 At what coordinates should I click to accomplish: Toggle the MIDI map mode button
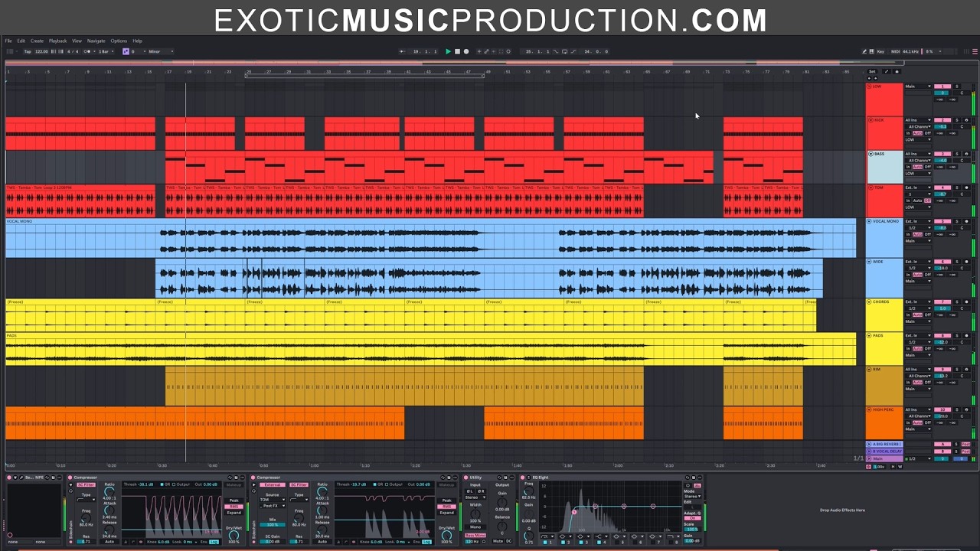pyautogui.click(x=896, y=51)
